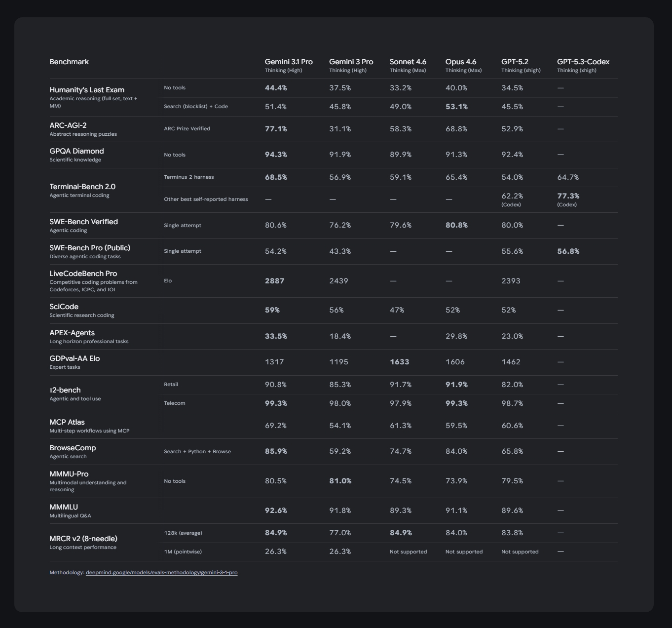
Task: Click the "BrowseComp" benchmark name
Action: point(73,448)
